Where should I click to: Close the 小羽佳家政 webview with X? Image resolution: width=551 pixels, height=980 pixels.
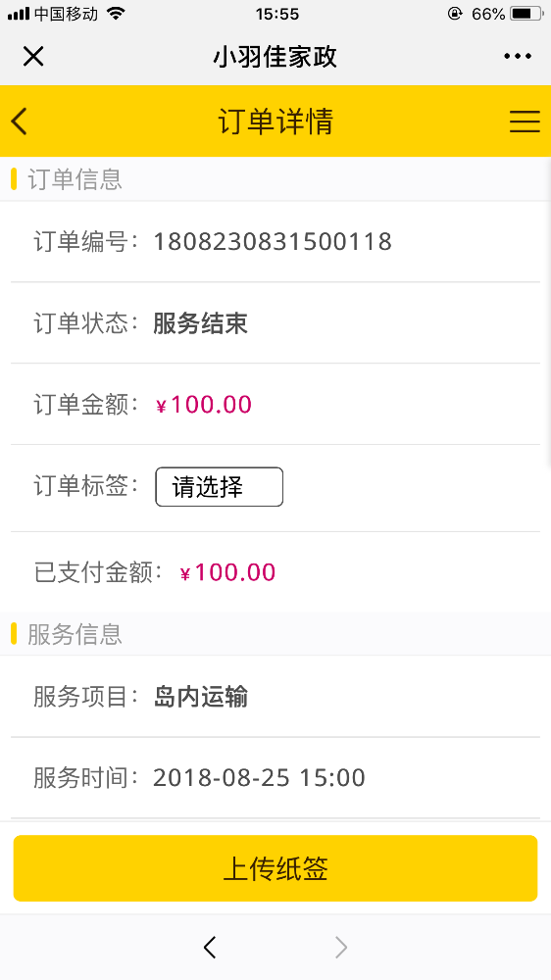point(33,56)
